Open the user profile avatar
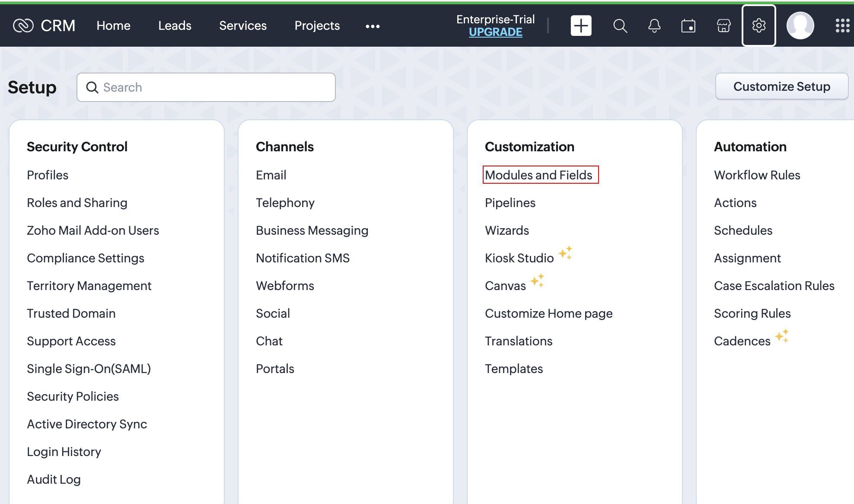Screen dimensions: 854x504 tap(800, 26)
